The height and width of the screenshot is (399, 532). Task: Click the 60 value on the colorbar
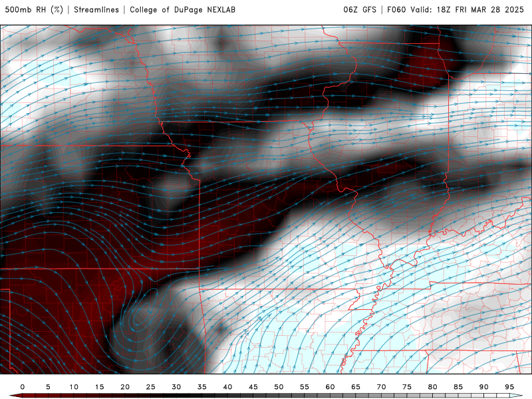pos(330,387)
